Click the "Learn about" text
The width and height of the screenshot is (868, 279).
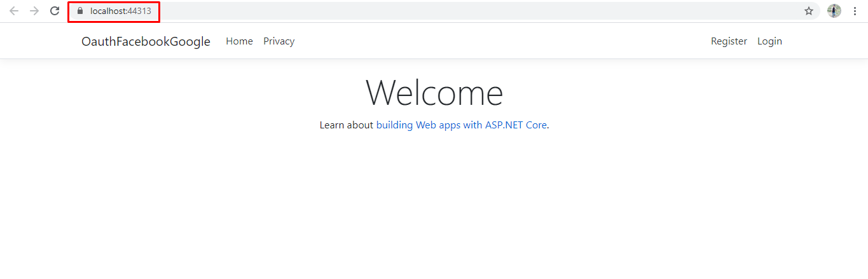tap(346, 125)
